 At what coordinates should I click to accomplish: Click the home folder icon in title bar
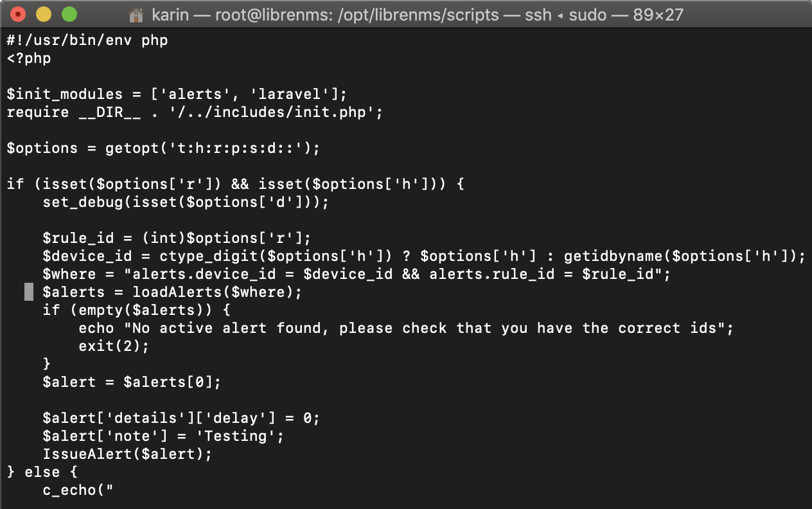pos(136,14)
